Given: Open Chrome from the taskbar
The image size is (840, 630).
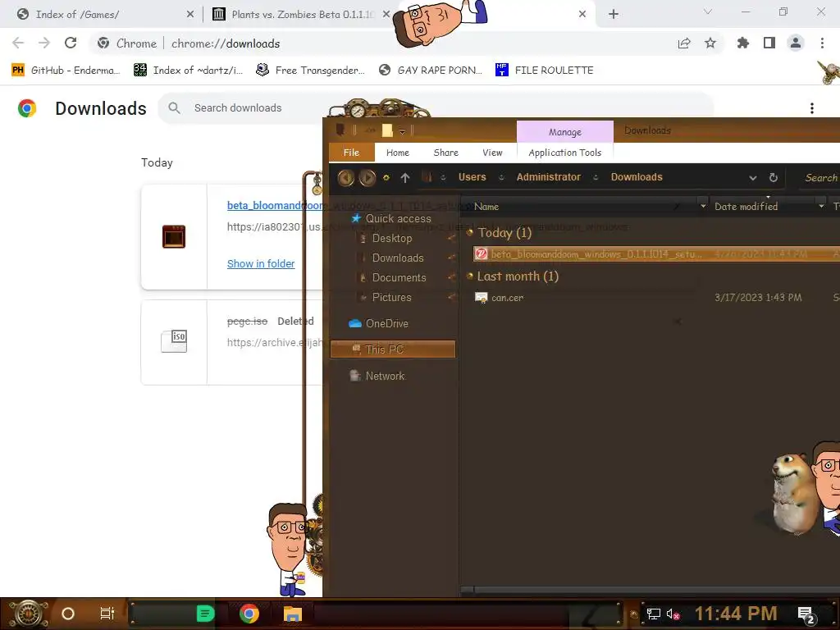Looking at the screenshot, I should 249,614.
